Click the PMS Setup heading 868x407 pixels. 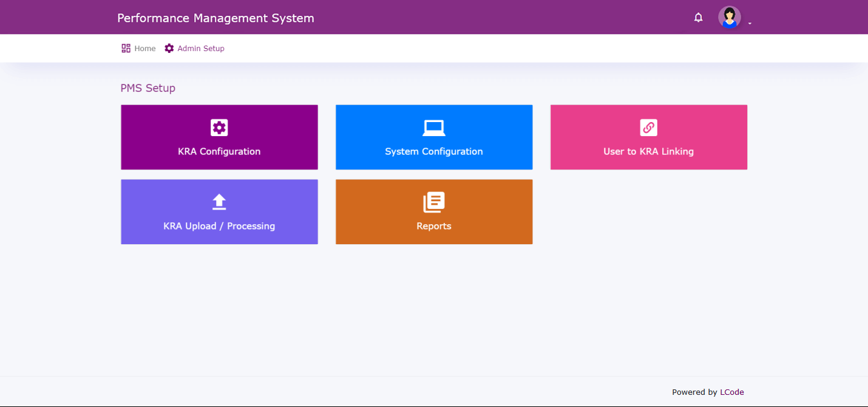click(148, 88)
